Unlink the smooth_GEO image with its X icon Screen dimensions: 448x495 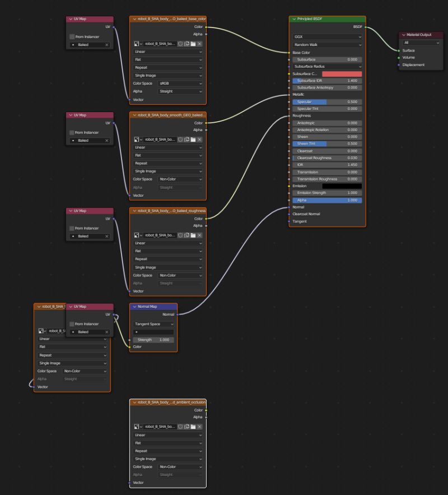point(200,139)
